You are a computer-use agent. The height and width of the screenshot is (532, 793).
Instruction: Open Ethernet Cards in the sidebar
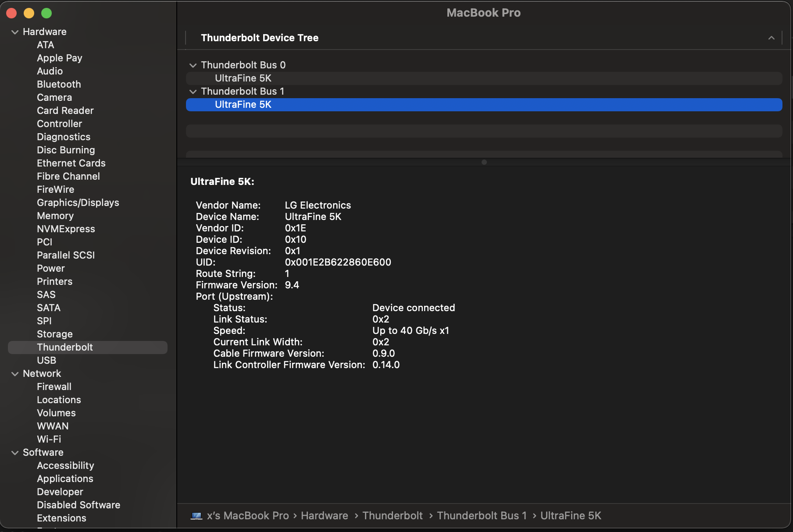pyautogui.click(x=71, y=163)
